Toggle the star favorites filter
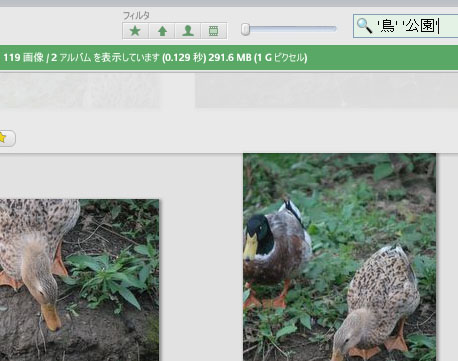This screenshot has width=458, height=361. [x=135, y=31]
